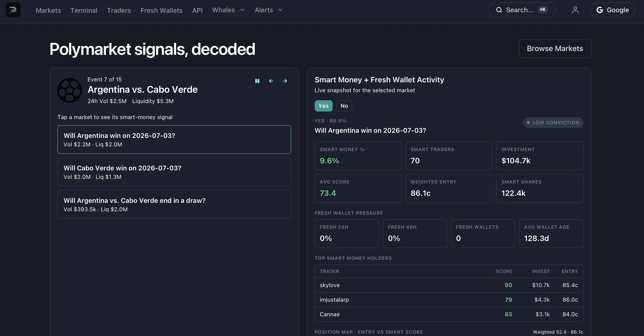The height and width of the screenshot is (336, 644).
Task: Click the Smart Money % card
Action: [x=358, y=156]
